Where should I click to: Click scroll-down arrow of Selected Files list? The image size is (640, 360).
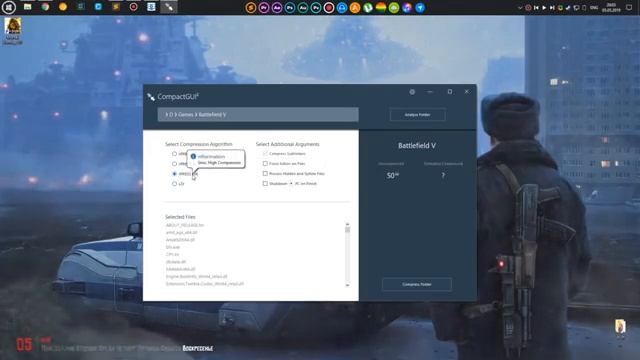[347, 285]
